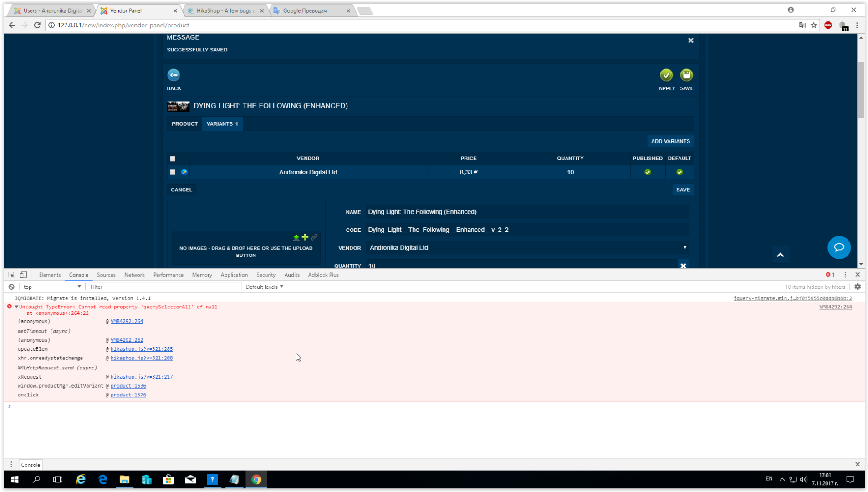Click the Adblock Plus extension icon
This screenshot has height=492, width=868.
(x=828, y=25)
